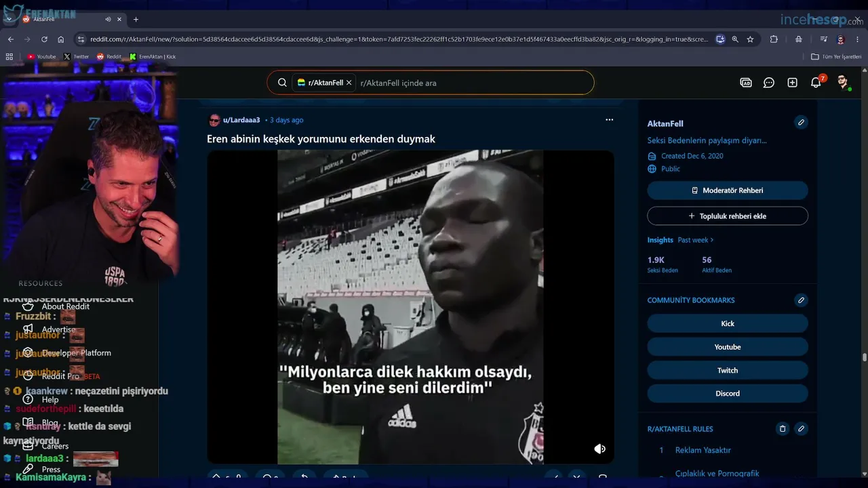Open the About Reddit link
The width and height of the screenshot is (868, 488).
click(x=65, y=306)
